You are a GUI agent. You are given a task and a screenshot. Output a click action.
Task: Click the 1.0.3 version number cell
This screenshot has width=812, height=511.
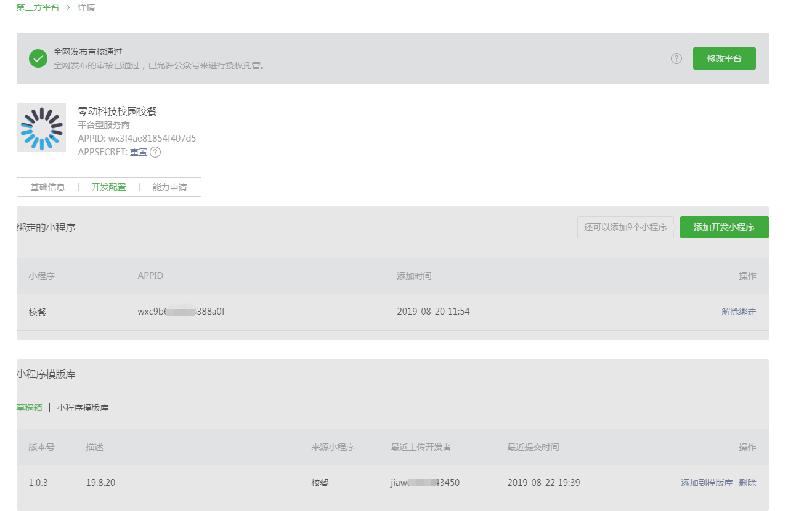(38, 483)
